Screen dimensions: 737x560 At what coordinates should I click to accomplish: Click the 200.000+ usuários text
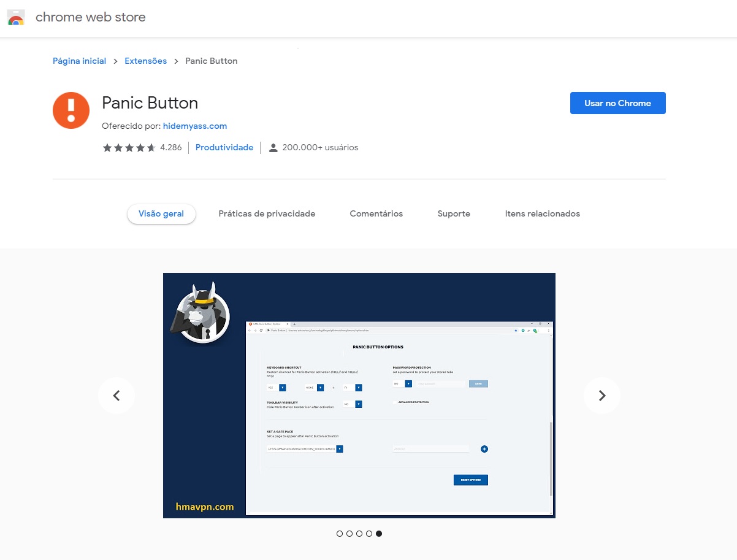(x=320, y=147)
